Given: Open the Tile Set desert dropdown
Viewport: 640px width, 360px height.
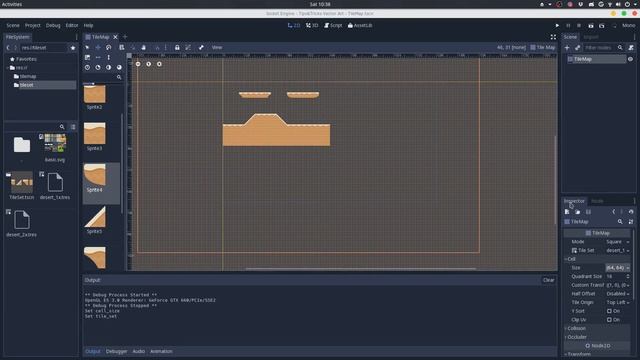Looking at the screenshot, I should (x=617, y=250).
